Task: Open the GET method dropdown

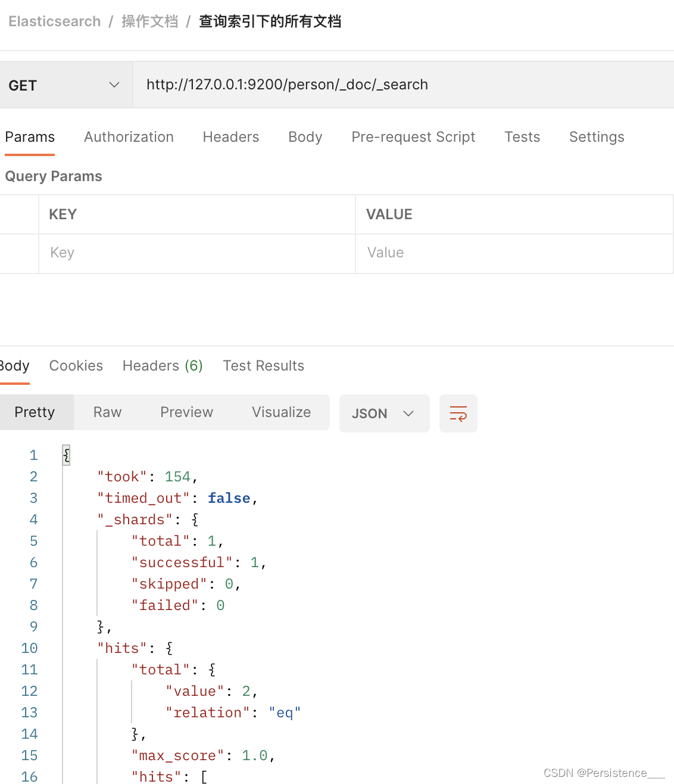Action: coord(65,85)
